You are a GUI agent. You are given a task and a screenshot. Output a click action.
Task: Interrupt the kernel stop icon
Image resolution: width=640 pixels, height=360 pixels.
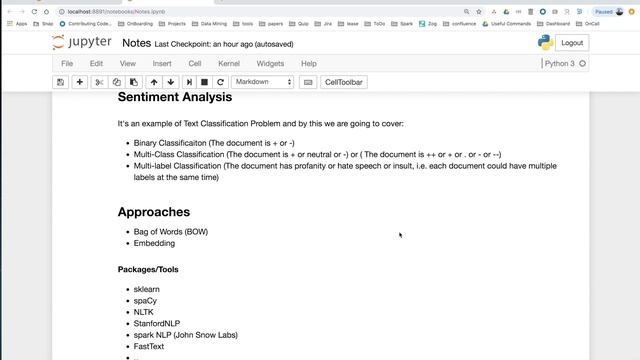[204, 82]
